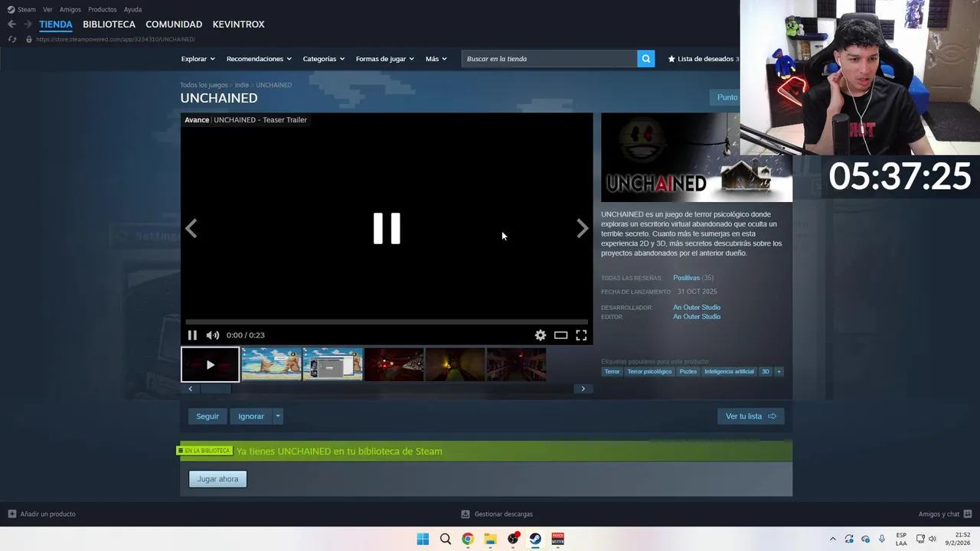Expand the Más dropdown
This screenshot has height=551, width=980.
(436, 59)
